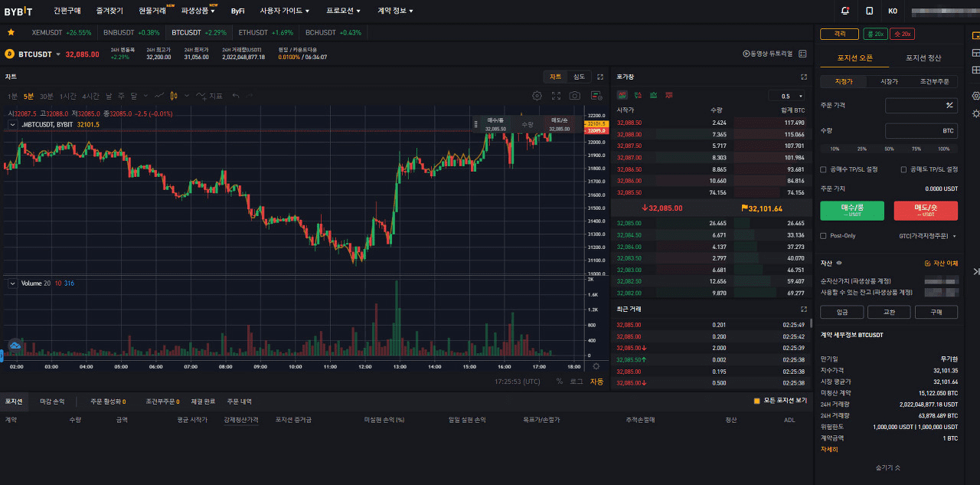Screen dimensions: 980x485
Task: Click the right sidebar table layout icon
Action: [975, 70]
